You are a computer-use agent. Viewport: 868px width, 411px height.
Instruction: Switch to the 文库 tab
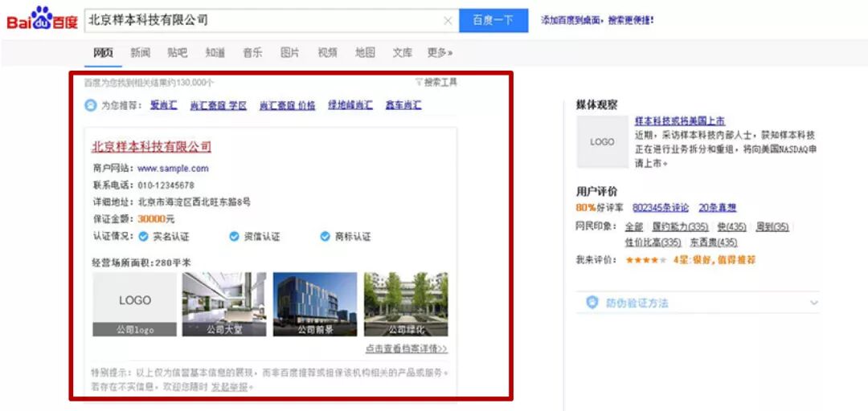(x=403, y=52)
